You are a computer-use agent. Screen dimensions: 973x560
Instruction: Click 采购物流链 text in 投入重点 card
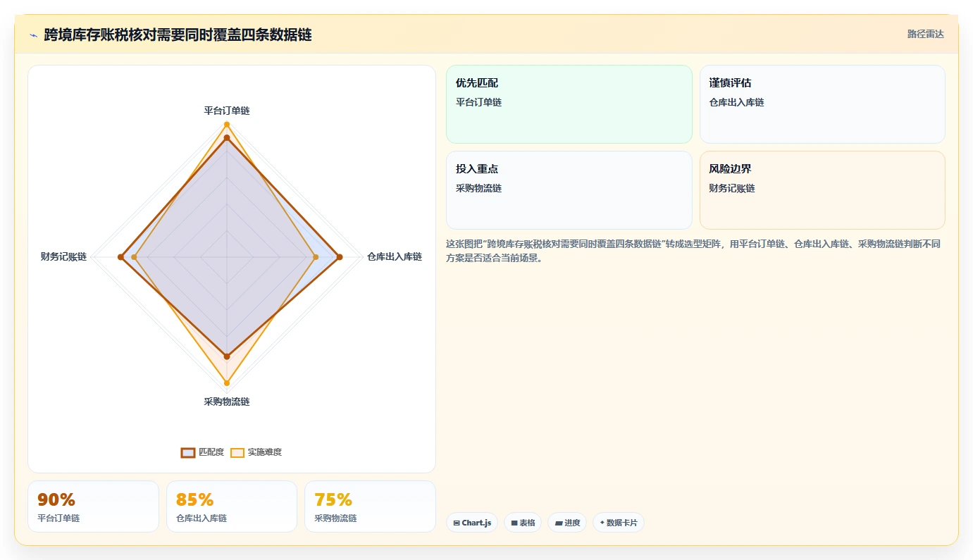click(479, 188)
